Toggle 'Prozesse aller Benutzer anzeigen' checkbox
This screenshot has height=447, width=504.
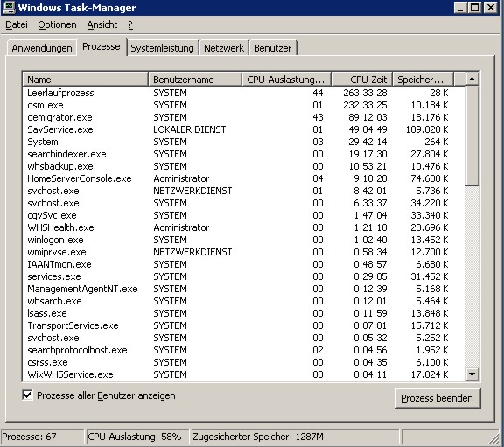pyautogui.click(x=28, y=395)
